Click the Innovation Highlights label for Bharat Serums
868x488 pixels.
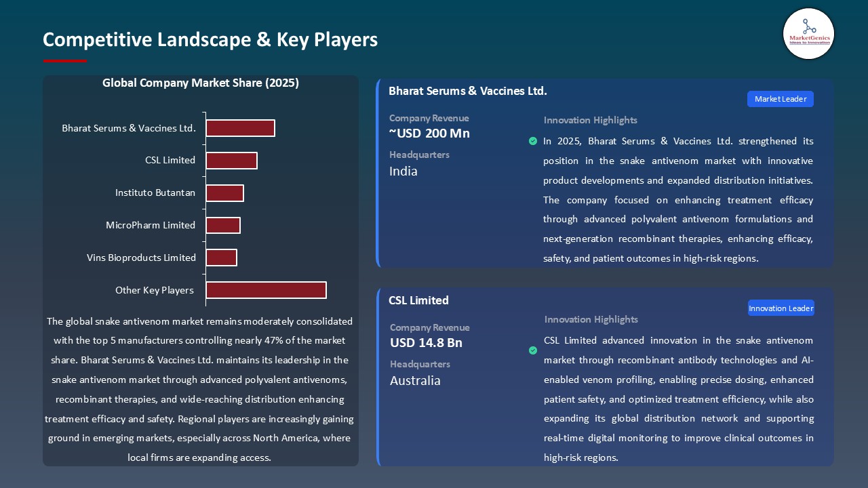[x=590, y=120]
